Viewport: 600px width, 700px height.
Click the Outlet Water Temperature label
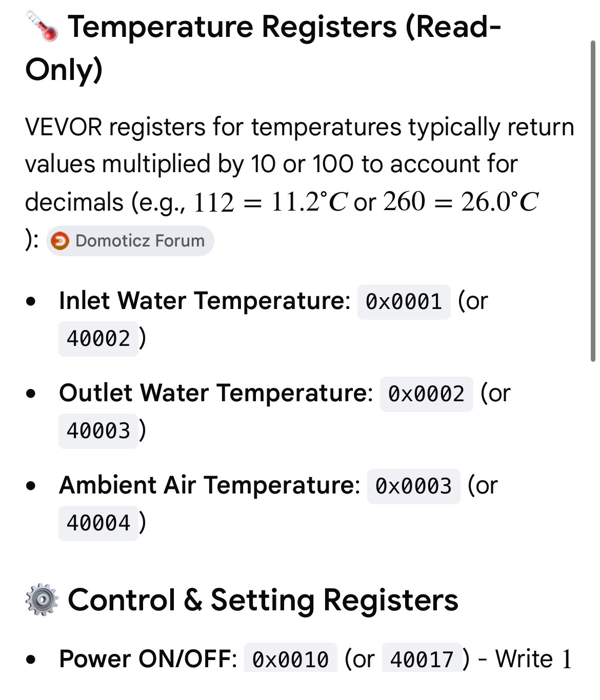(x=216, y=393)
